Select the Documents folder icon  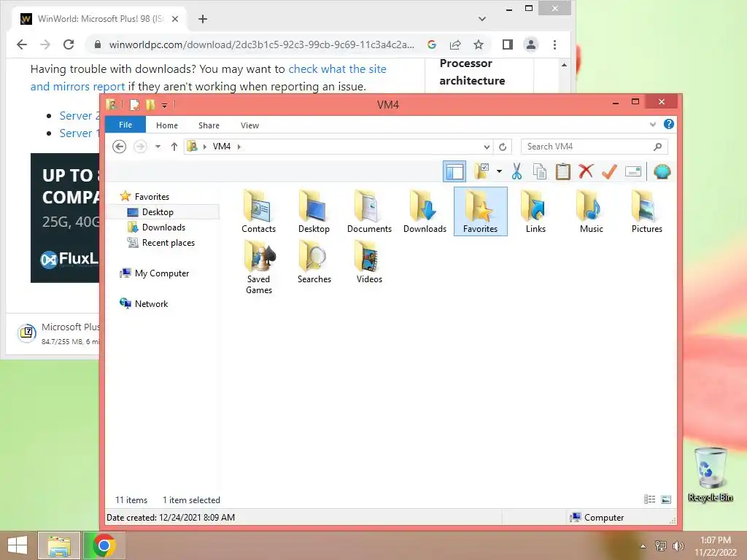point(369,211)
